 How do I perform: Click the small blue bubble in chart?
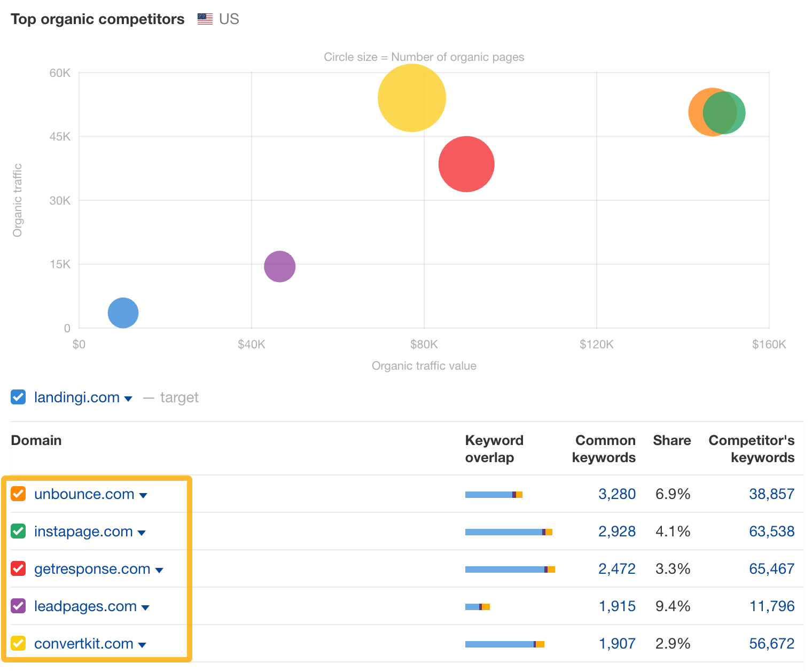pyautogui.click(x=123, y=313)
